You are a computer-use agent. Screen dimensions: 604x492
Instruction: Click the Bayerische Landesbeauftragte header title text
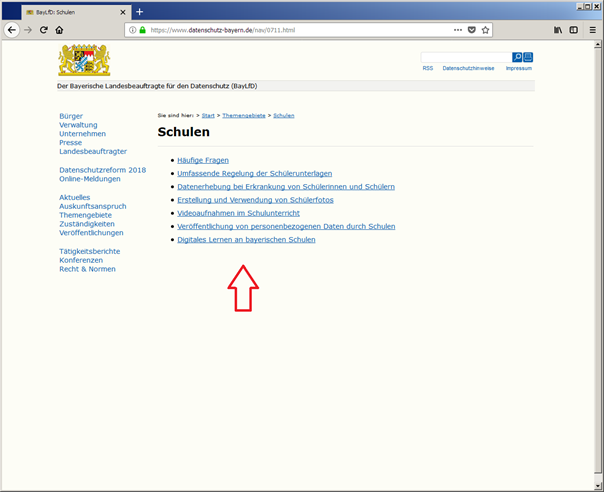(x=157, y=86)
